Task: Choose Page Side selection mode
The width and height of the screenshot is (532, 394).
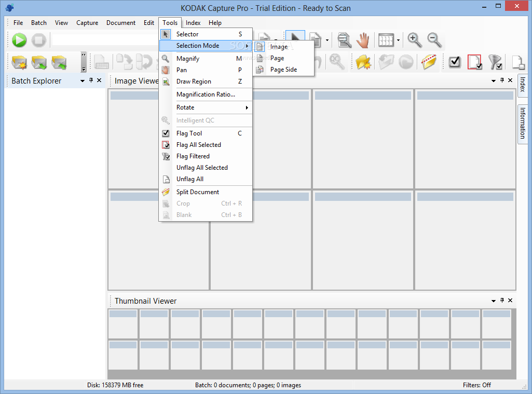Action: pyautogui.click(x=283, y=70)
